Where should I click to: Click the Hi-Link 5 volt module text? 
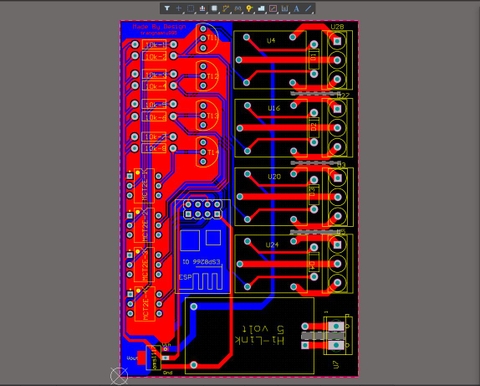click(x=260, y=335)
